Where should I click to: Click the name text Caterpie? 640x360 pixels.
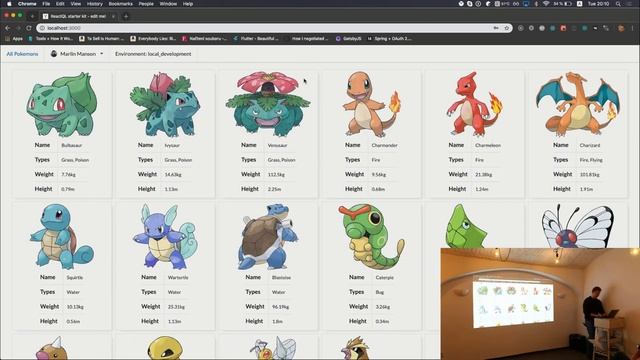[384, 278]
